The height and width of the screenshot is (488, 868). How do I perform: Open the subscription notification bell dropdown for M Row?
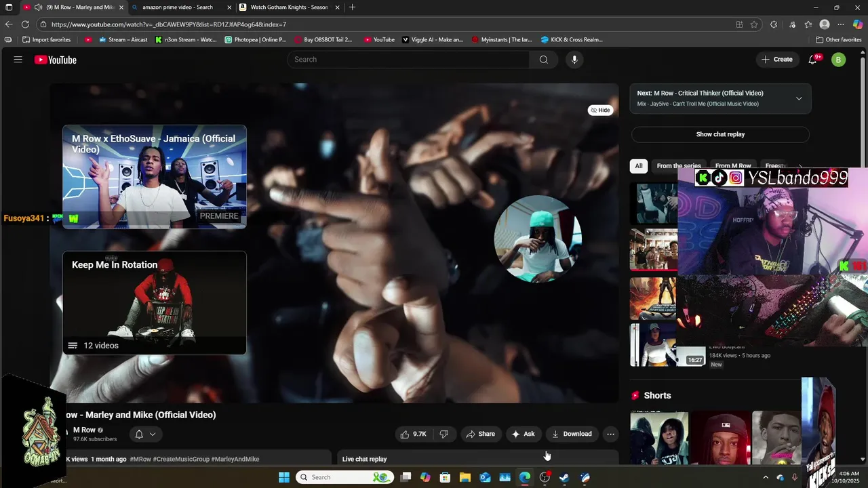pos(145,434)
